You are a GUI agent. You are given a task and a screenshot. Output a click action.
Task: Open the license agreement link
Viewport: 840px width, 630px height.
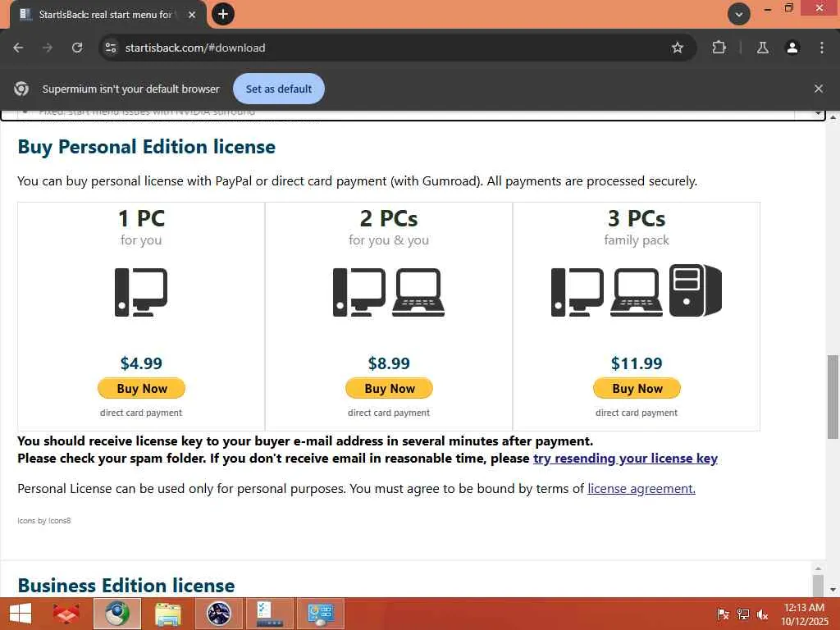[641, 489]
